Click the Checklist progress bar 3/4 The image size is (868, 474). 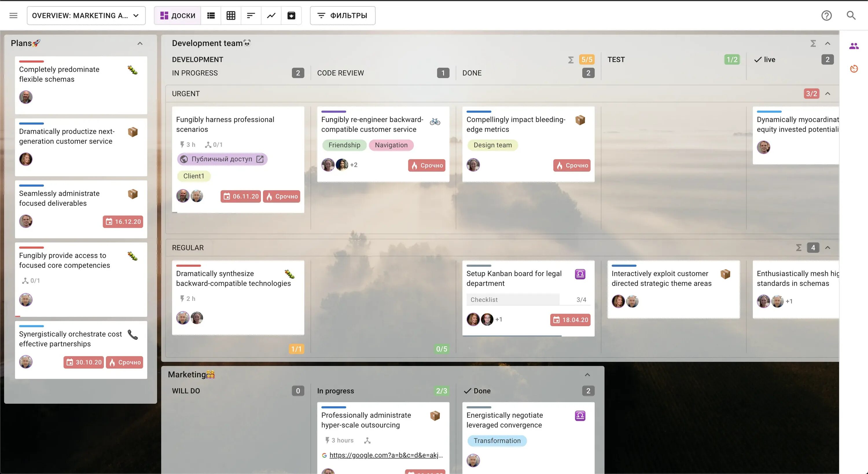click(528, 300)
